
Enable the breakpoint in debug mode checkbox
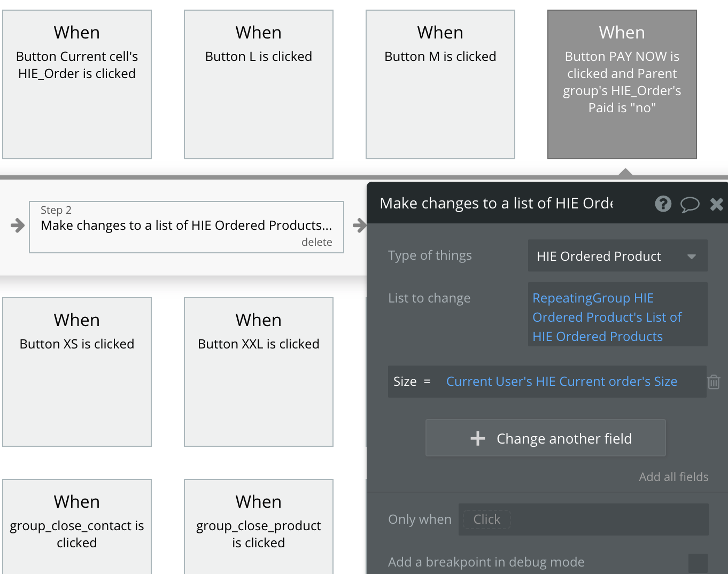(x=698, y=563)
